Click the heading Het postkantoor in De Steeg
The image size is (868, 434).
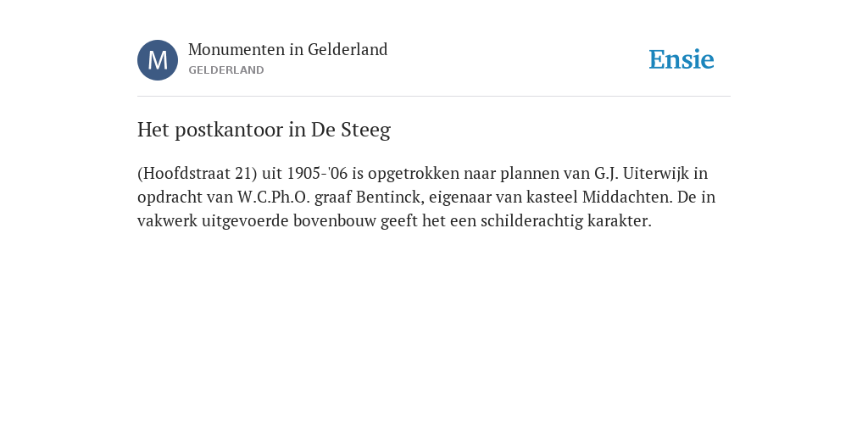264,130
